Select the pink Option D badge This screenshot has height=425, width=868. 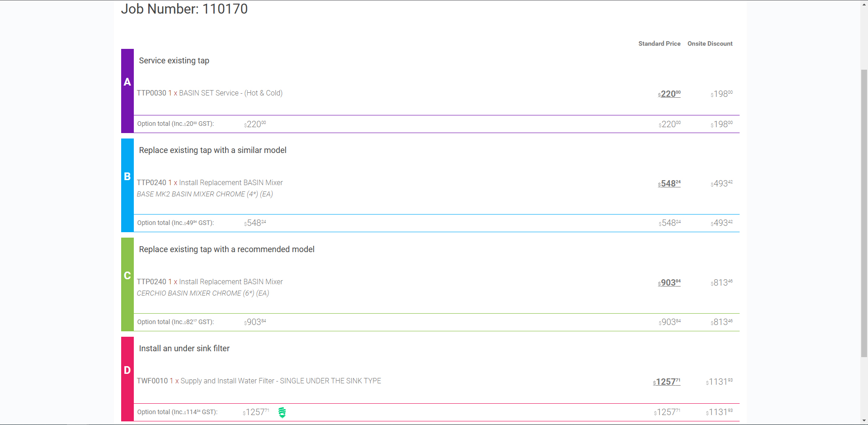tap(127, 370)
